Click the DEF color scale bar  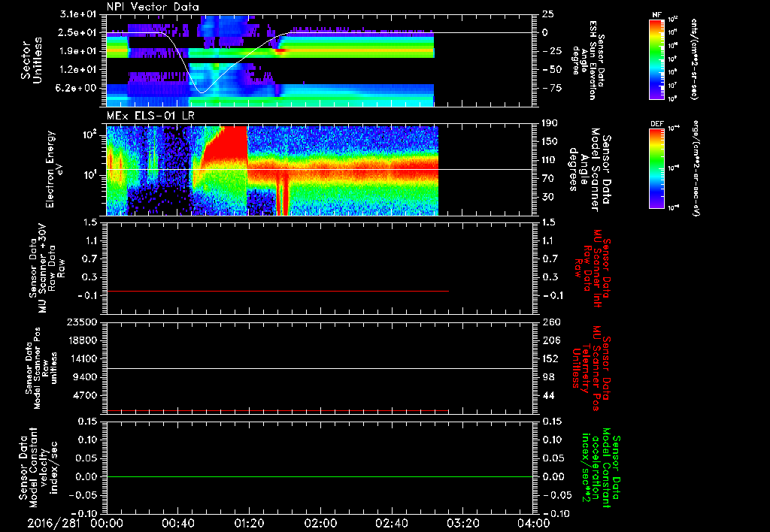(656, 168)
